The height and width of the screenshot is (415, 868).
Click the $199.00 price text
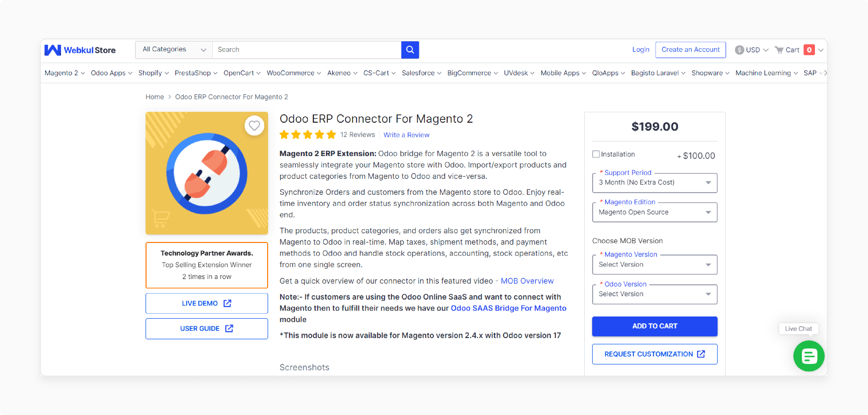click(x=654, y=127)
